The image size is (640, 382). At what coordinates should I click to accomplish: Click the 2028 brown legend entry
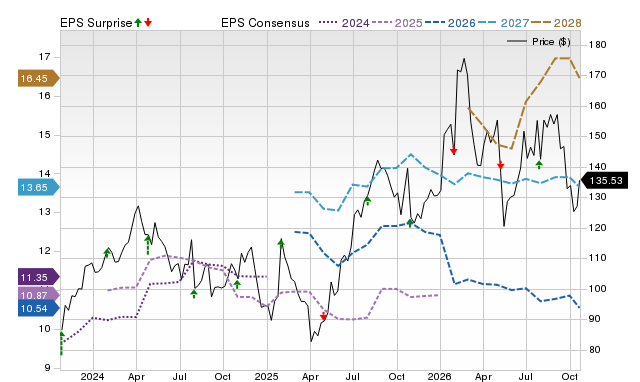(556, 23)
